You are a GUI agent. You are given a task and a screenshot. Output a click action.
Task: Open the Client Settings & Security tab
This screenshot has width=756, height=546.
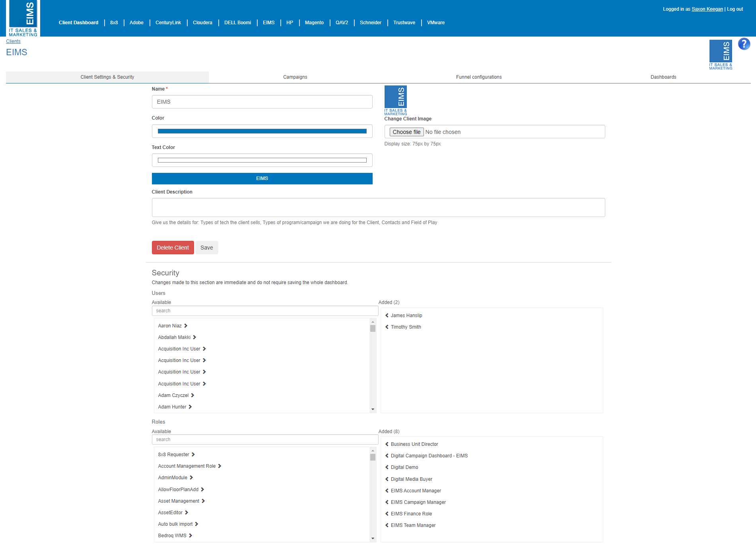coord(107,77)
